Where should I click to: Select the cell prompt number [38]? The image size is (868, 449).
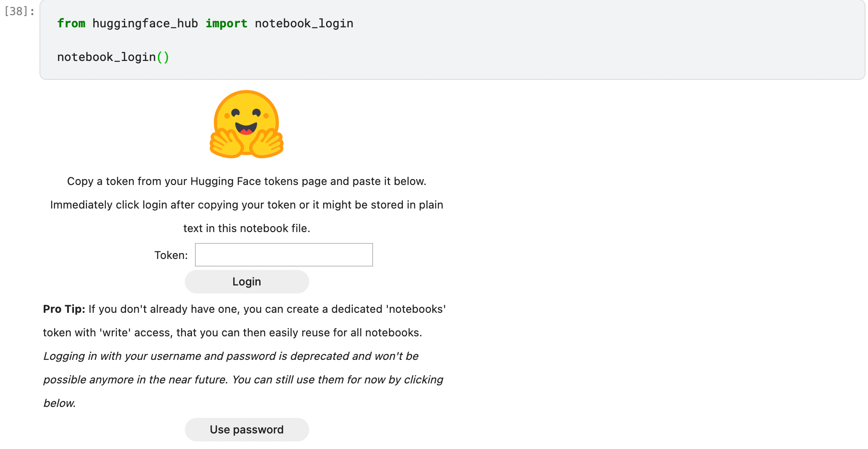19,11
